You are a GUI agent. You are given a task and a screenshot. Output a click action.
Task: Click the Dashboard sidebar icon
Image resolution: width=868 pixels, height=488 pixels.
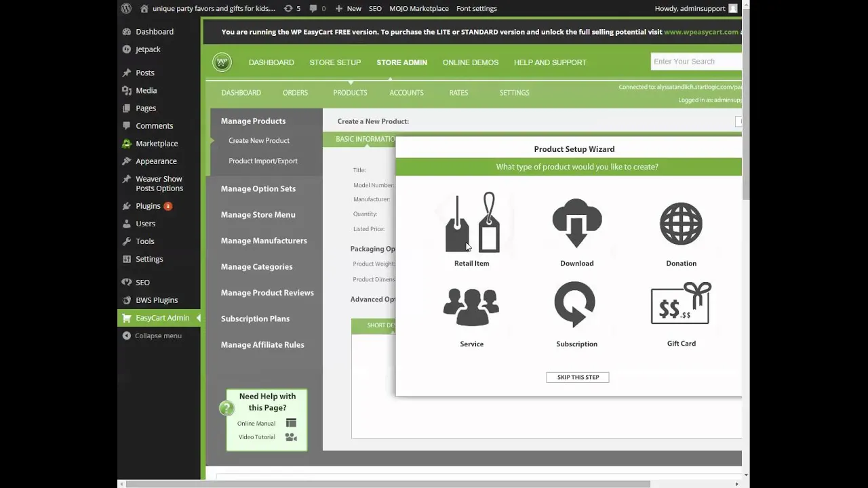tap(127, 31)
